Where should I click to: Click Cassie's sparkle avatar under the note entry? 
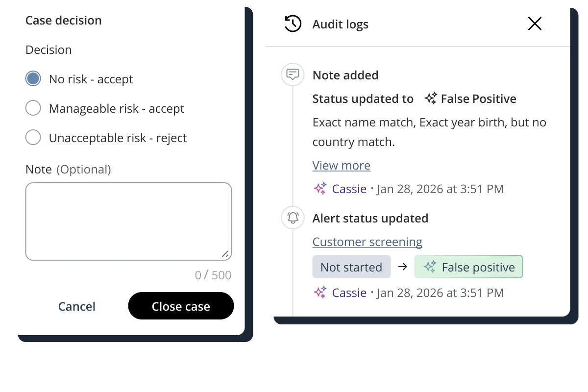[320, 189]
